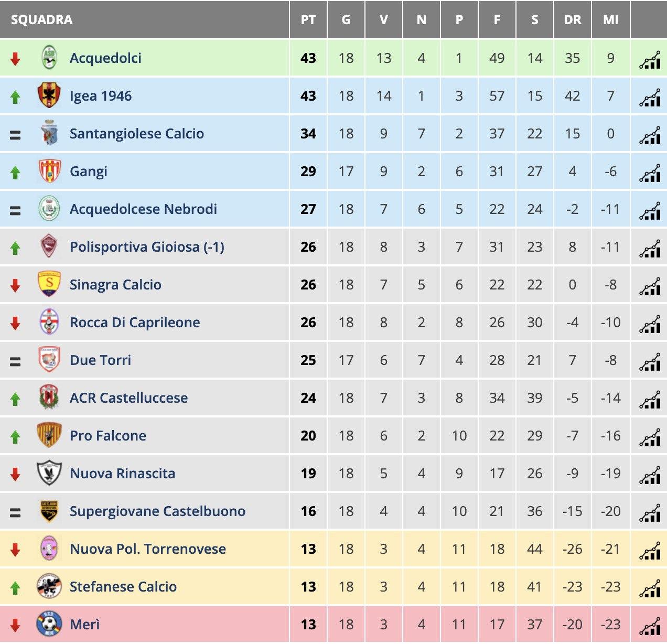Open the stats chart icon for Igea 1946
667x644 pixels.
pyautogui.click(x=650, y=97)
